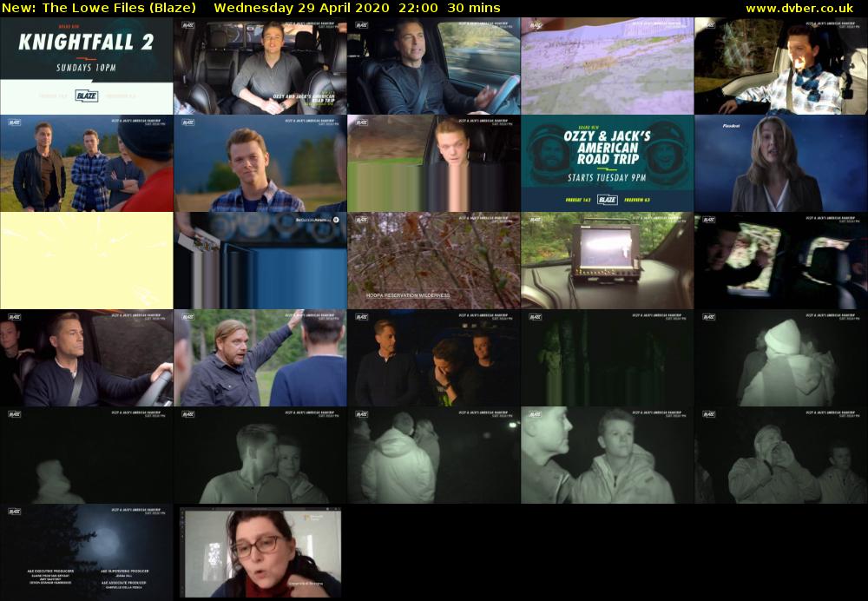This screenshot has width=868, height=601.
Task: Open the Knightfall 2 promo thumbnail
Action: point(87,66)
